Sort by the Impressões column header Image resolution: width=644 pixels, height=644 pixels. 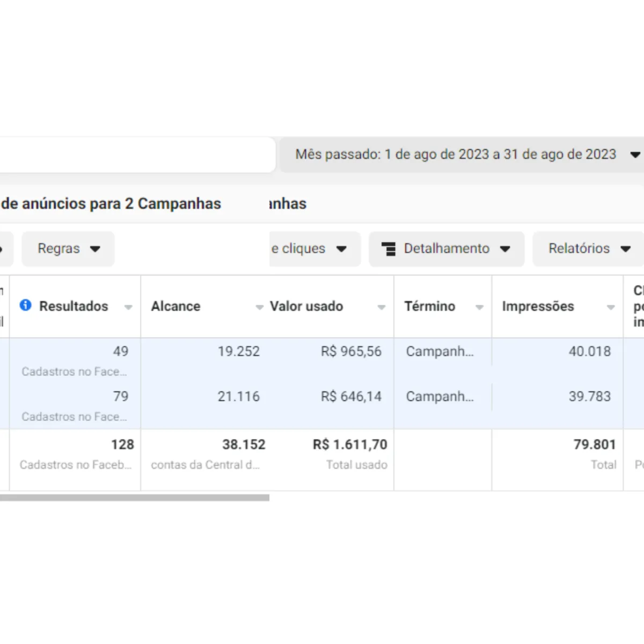pos(538,306)
